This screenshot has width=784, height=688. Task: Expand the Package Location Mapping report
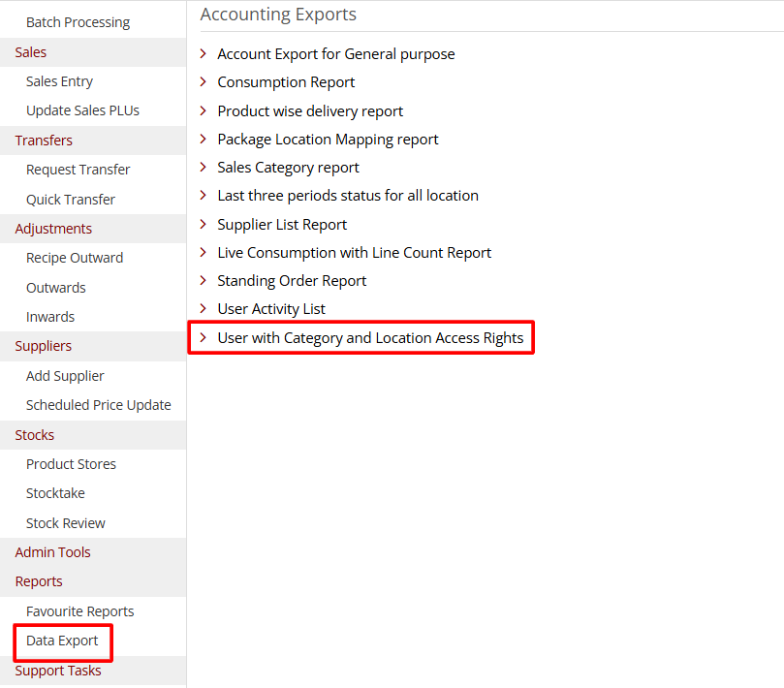click(327, 139)
